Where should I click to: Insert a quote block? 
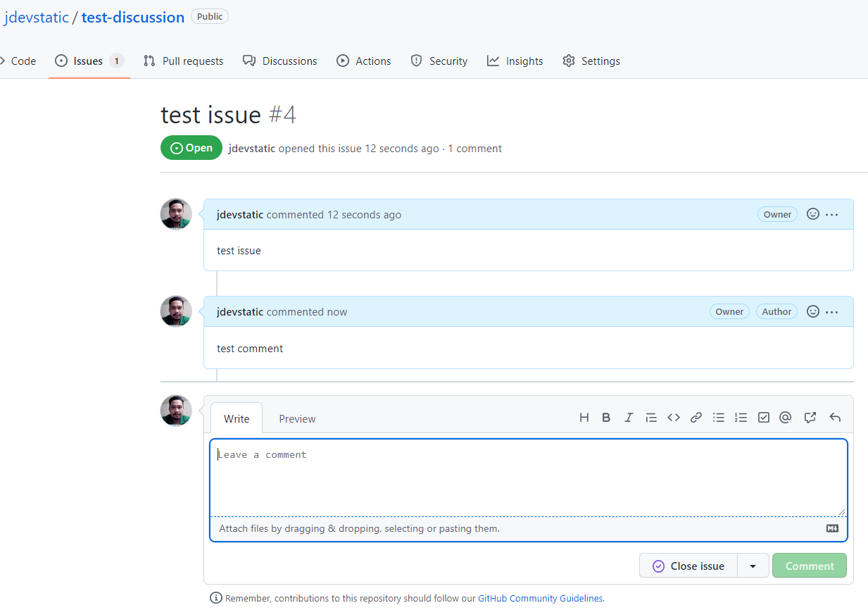click(651, 418)
